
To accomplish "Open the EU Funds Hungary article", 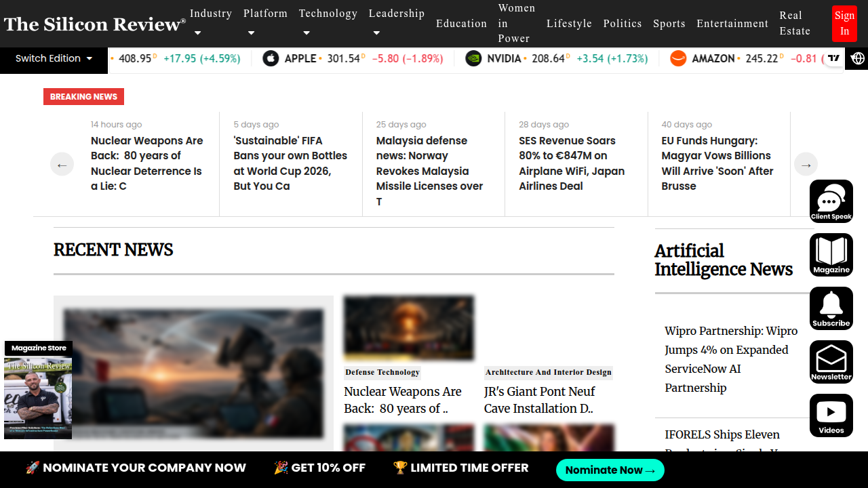I will [717, 163].
